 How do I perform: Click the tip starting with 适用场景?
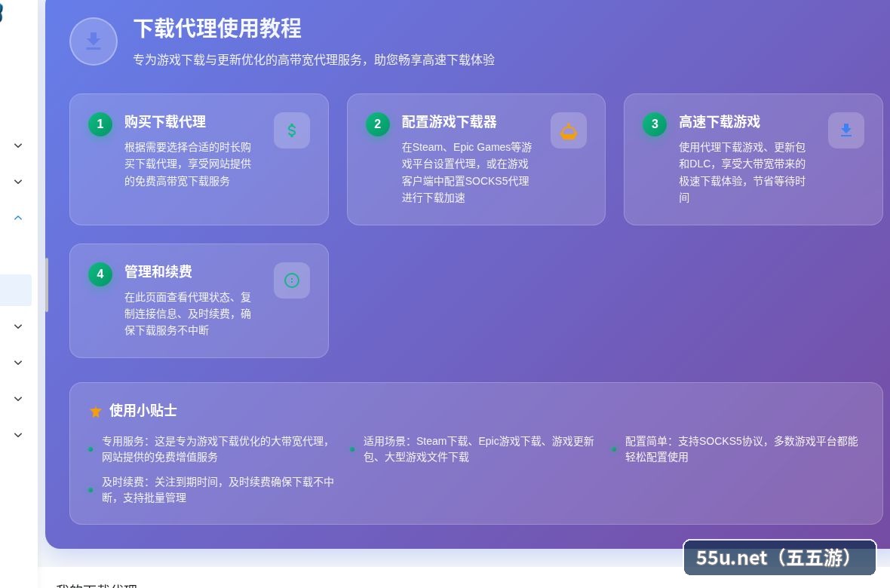click(x=478, y=449)
